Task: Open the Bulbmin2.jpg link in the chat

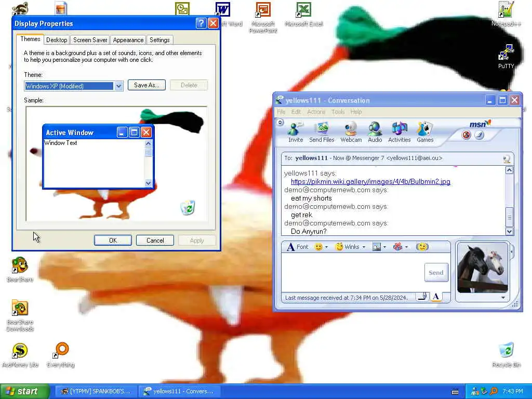Action: coord(370,181)
